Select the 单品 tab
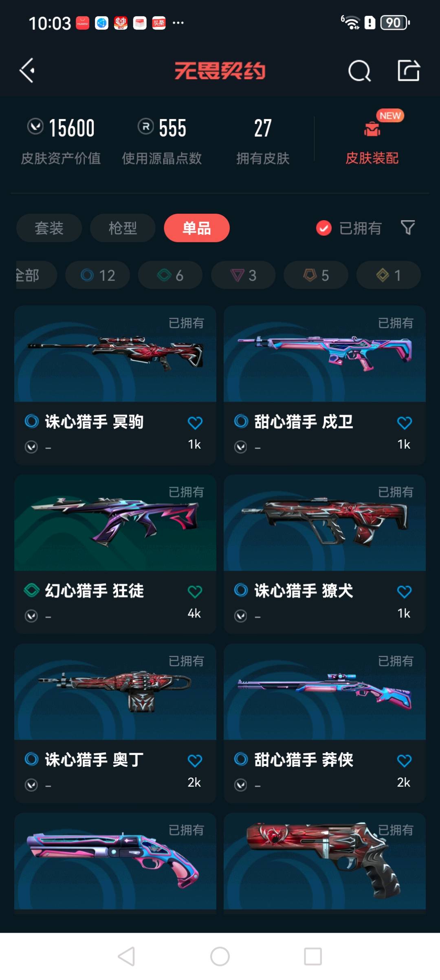The width and height of the screenshot is (440, 980). coord(197,228)
